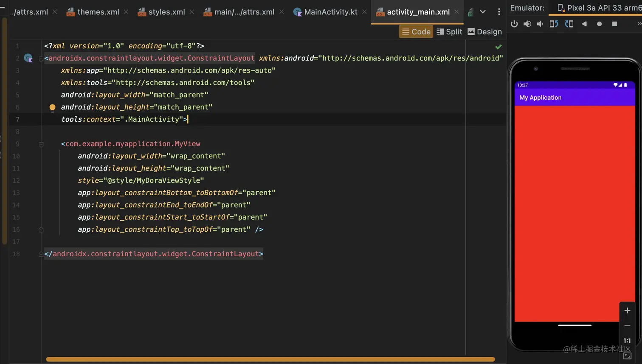Click the emulator Overview square button
The image size is (642, 364).
614,24
